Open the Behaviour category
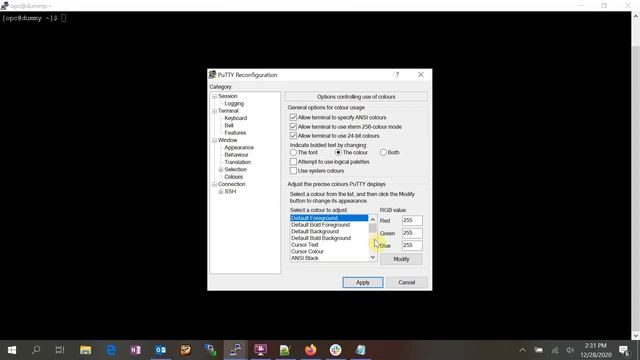The image size is (640, 360). click(236, 155)
